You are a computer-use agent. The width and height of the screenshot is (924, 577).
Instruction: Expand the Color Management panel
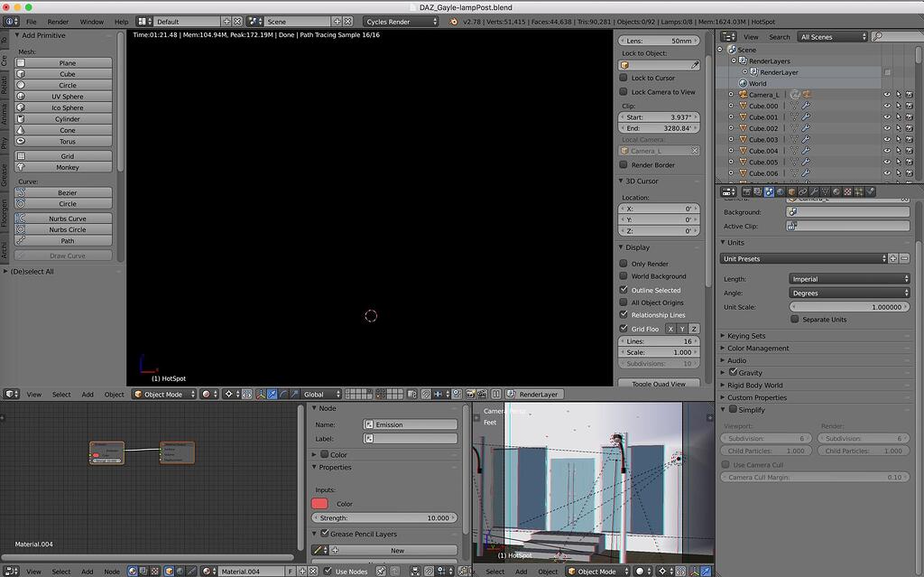click(x=757, y=348)
